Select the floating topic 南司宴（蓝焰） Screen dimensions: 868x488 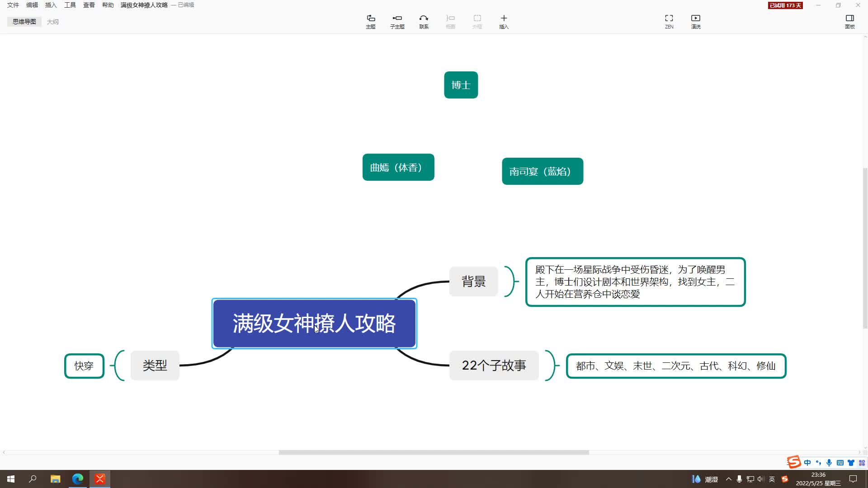coord(542,171)
